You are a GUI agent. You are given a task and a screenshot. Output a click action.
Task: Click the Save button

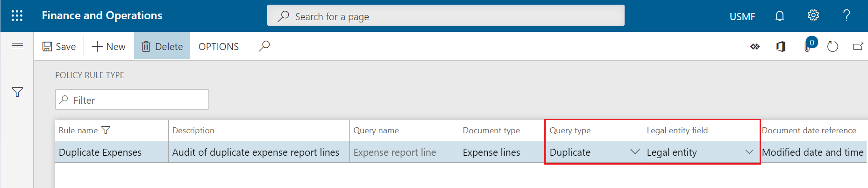click(59, 46)
